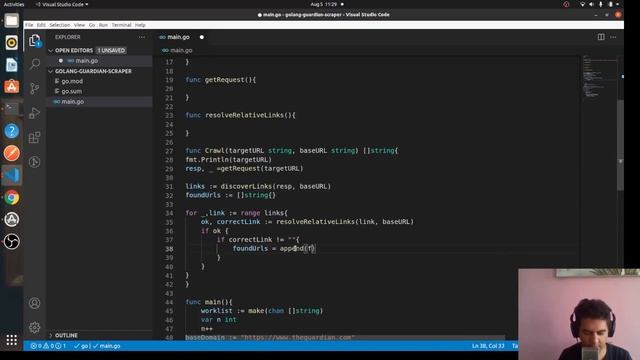Open OBS Studio from dock
Screen dimensions: 640x360
pyautogui.click(x=11, y=242)
